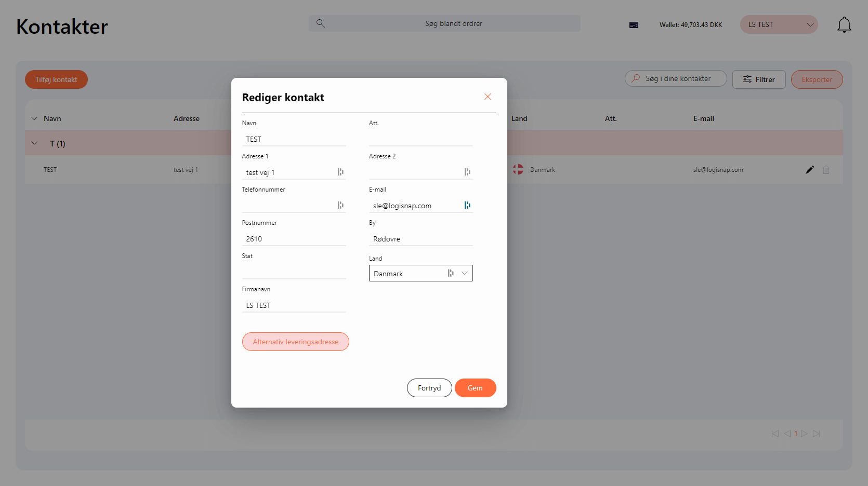Click the edit pencil icon for TEST contact
868x486 pixels.
[810, 169]
